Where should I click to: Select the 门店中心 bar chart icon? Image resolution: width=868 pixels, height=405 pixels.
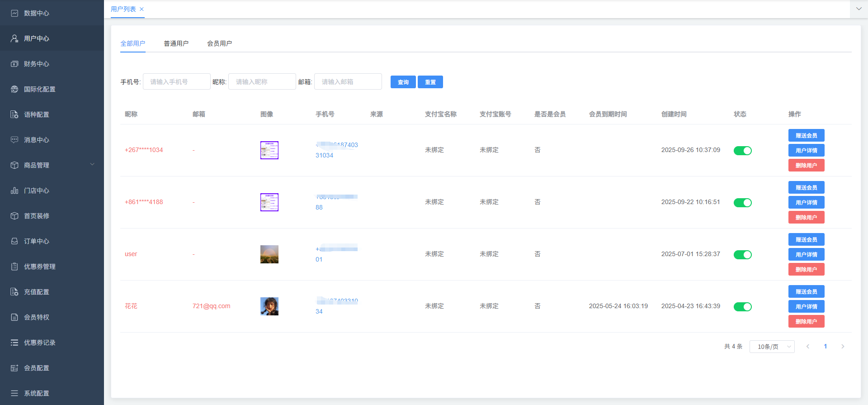point(14,191)
